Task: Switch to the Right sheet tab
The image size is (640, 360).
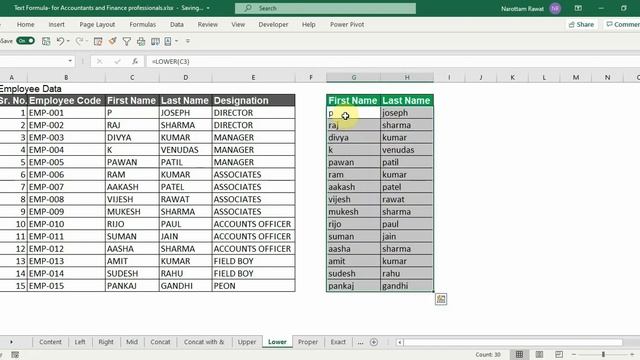Action: pyautogui.click(x=106, y=342)
